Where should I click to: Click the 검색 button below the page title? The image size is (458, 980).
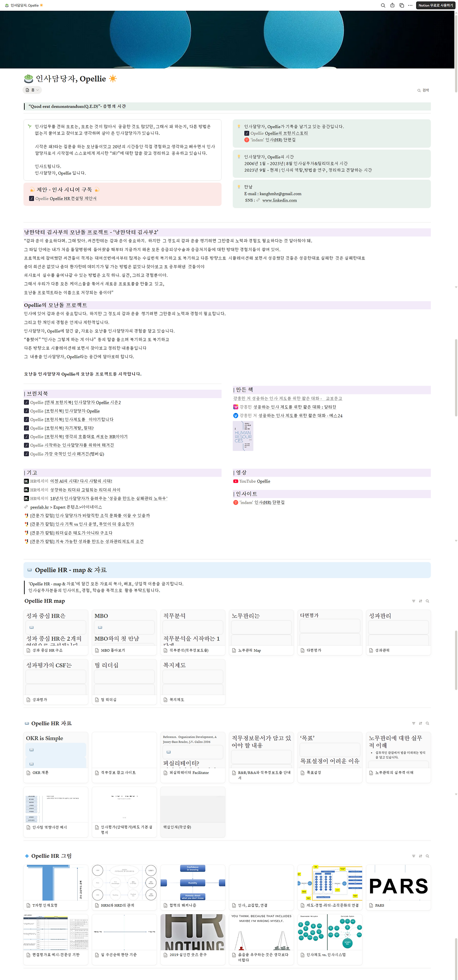[x=423, y=90]
